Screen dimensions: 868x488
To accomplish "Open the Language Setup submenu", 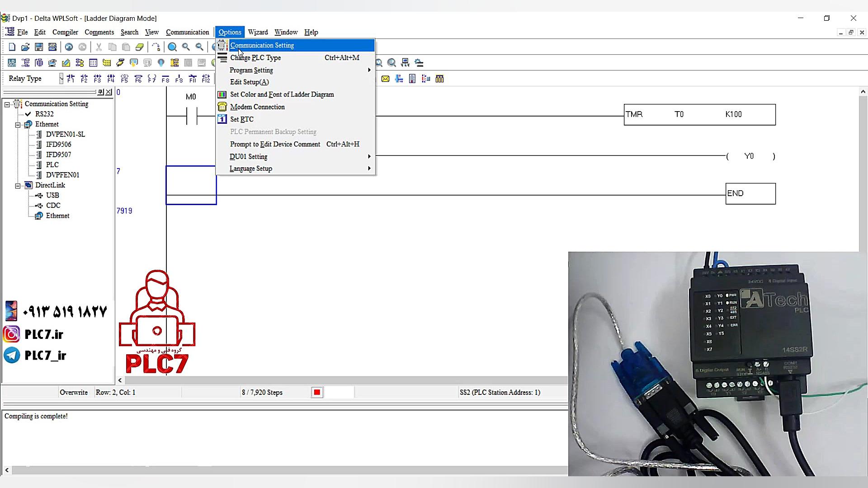I will 251,169.
